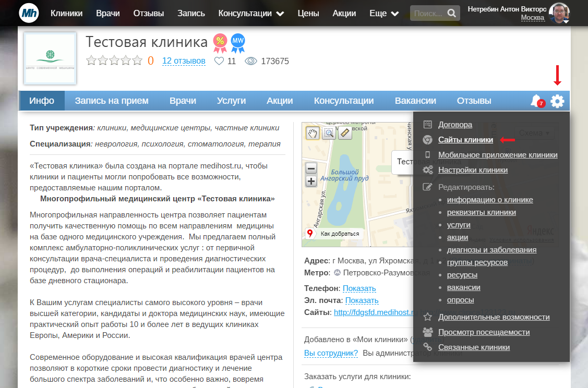This screenshot has width=588, height=388.
Task: Select the map hand pan tool
Action: pos(313,132)
